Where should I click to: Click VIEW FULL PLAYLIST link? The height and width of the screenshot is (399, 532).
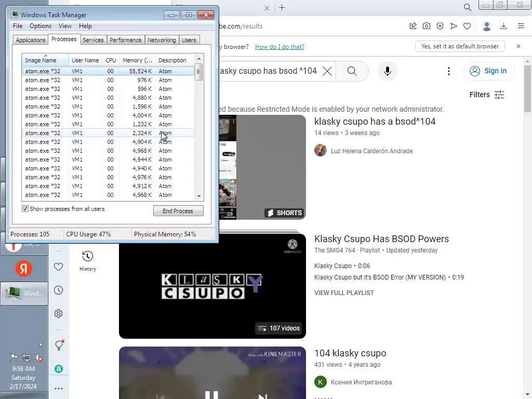(344, 293)
